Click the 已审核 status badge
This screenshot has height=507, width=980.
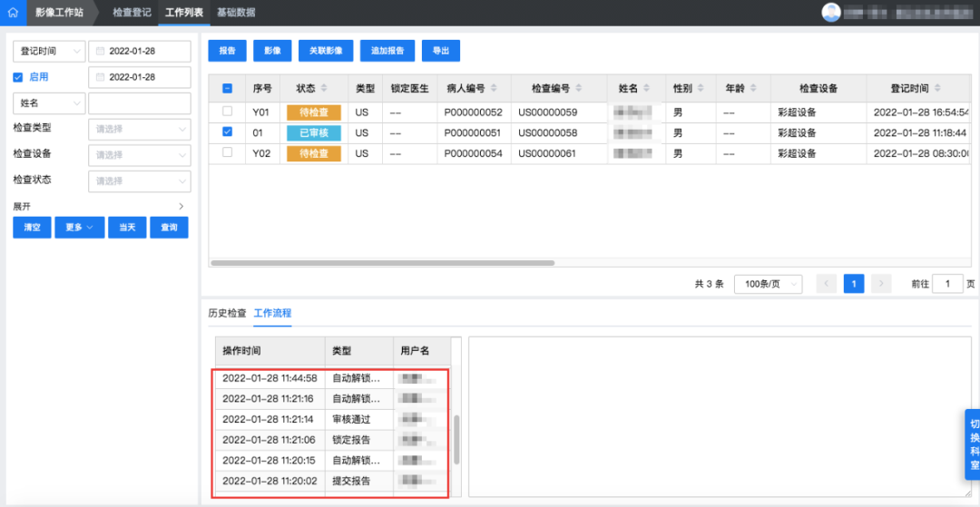[314, 133]
